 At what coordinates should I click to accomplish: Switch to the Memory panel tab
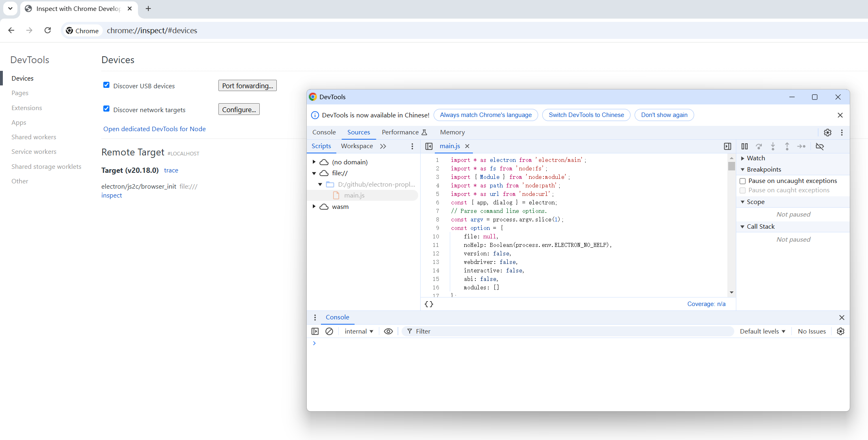(x=452, y=132)
